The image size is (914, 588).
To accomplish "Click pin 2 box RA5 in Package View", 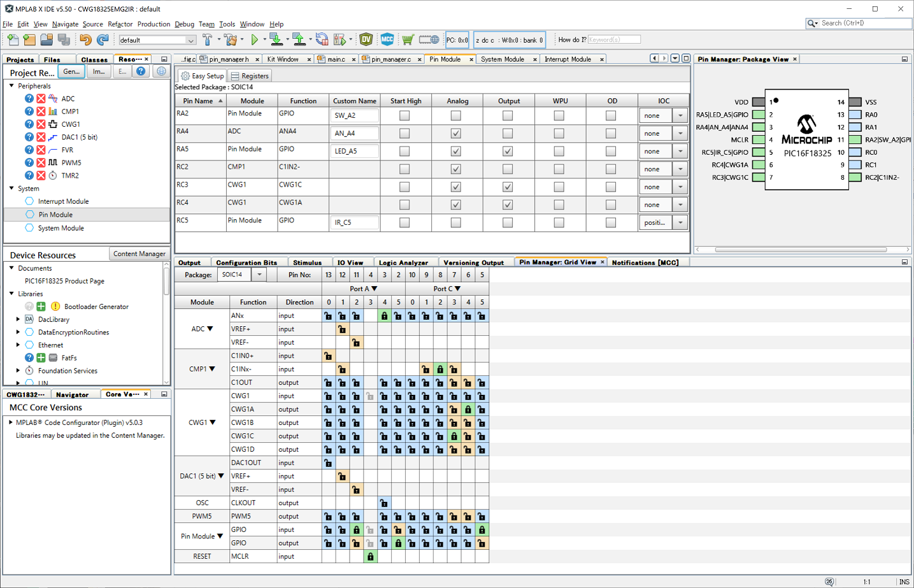I will pos(759,115).
